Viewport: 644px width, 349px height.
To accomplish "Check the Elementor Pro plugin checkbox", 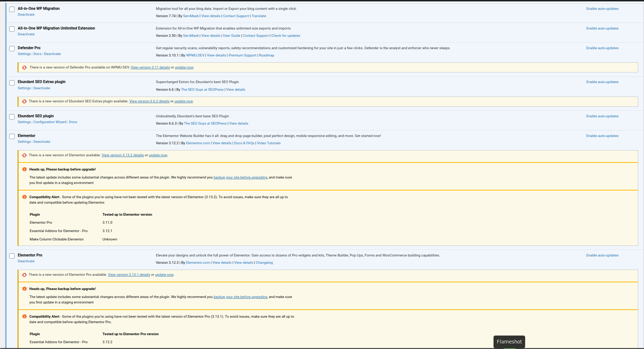I will point(12,256).
